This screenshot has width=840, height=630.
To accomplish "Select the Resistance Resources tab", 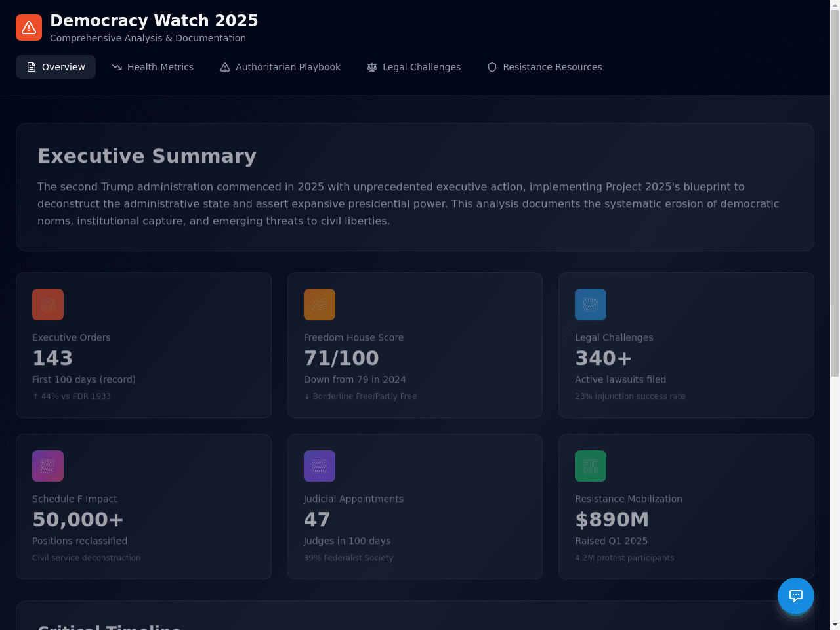I will click(545, 67).
